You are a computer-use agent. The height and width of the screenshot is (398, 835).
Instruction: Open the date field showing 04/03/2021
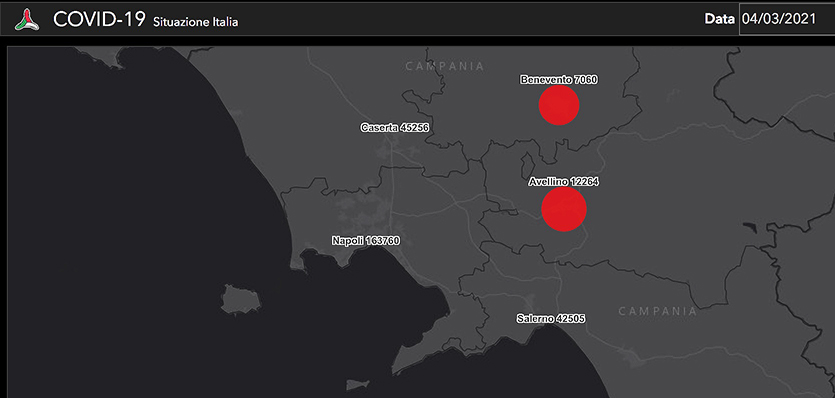tap(787, 19)
